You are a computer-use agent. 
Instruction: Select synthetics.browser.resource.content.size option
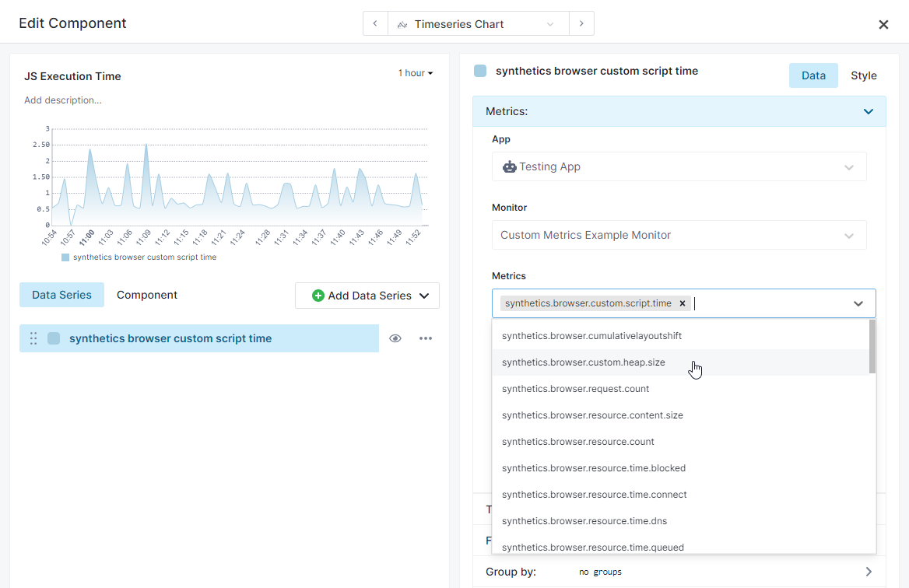(681, 415)
